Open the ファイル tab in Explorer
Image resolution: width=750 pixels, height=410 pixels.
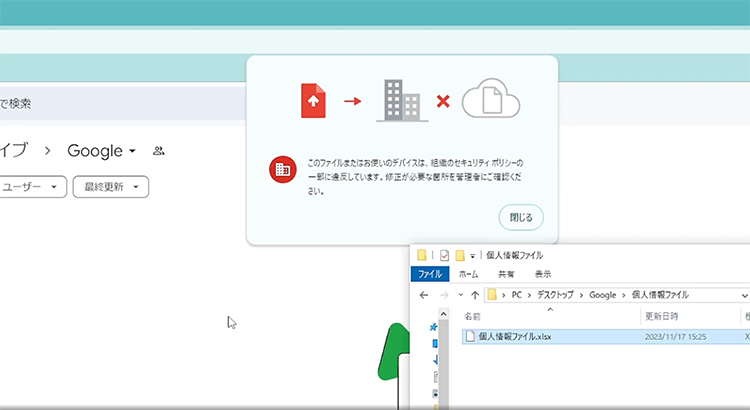point(430,274)
